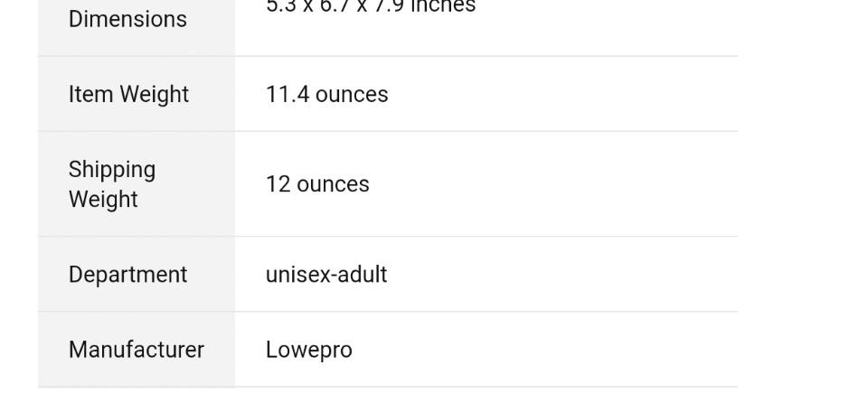Image resolution: width=868 pixels, height=403 pixels.
Task: Select the number 12 in shipping weight value
Action: tap(278, 184)
